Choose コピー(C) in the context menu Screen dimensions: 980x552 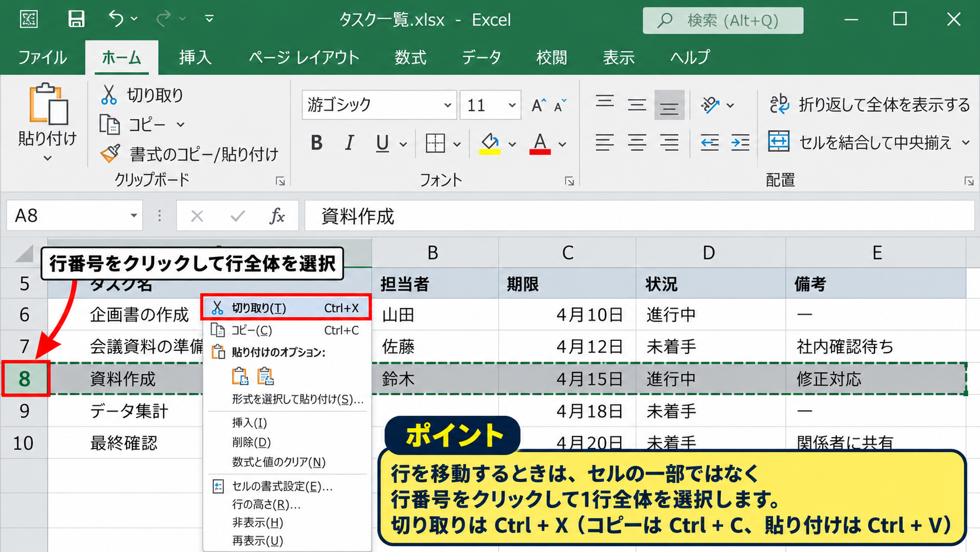coord(287,330)
